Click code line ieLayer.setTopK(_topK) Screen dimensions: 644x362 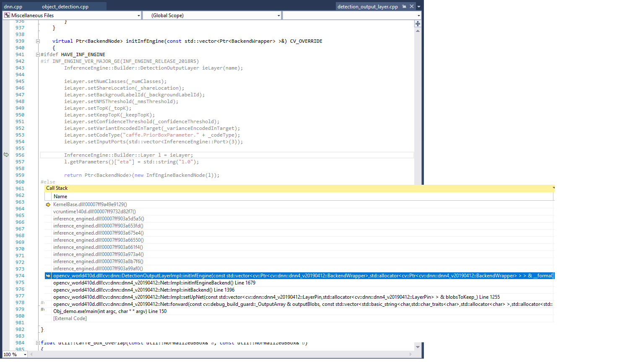coord(98,108)
